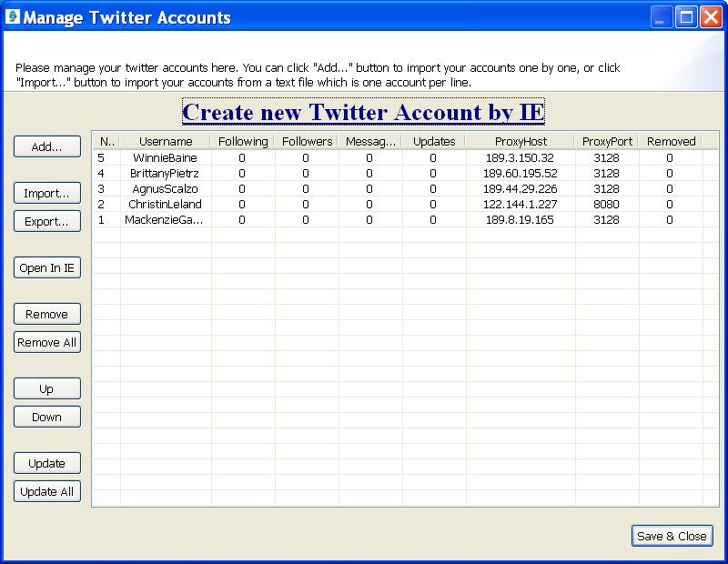
Task: Click the Update button
Action: (47, 463)
